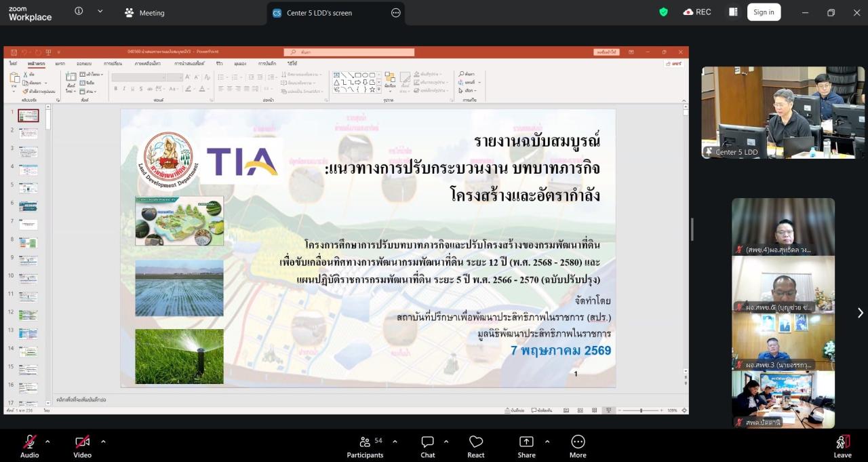Open the Participants panel

tap(366, 446)
